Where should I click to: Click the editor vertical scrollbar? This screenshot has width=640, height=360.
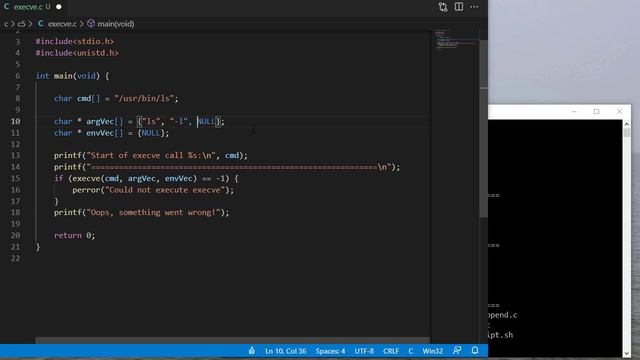click(483, 129)
